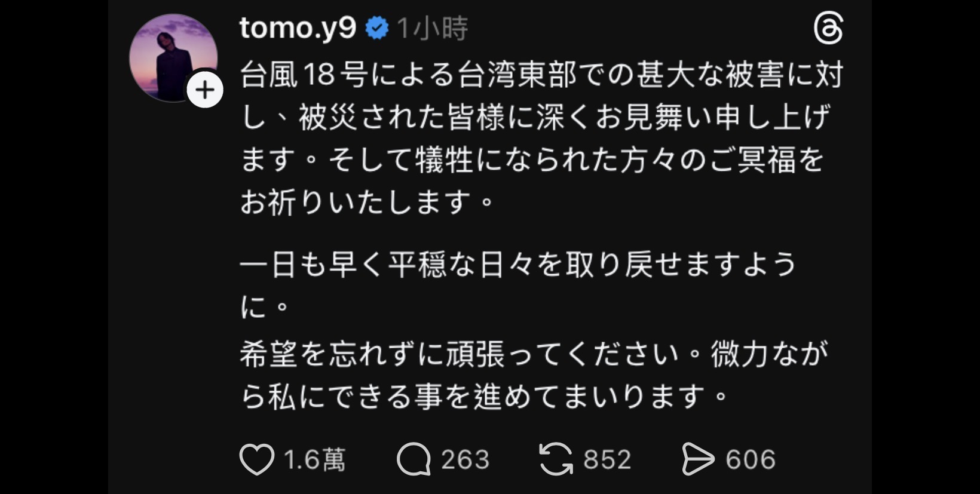The width and height of the screenshot is (980, 494).
Task: Open the comments speech bubble icon
Action: 414,459
